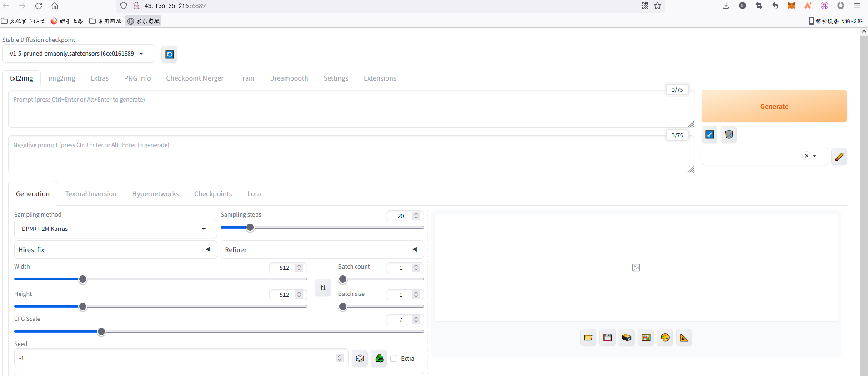Switch to the img2img tab
Viewport: 868px width, 376px height.
tap(62, 78)
